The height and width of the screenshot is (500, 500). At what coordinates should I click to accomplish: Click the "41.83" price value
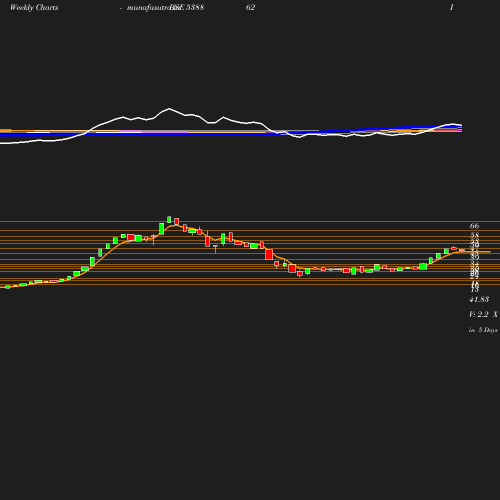pyautogui.click(x=479, y=299)
